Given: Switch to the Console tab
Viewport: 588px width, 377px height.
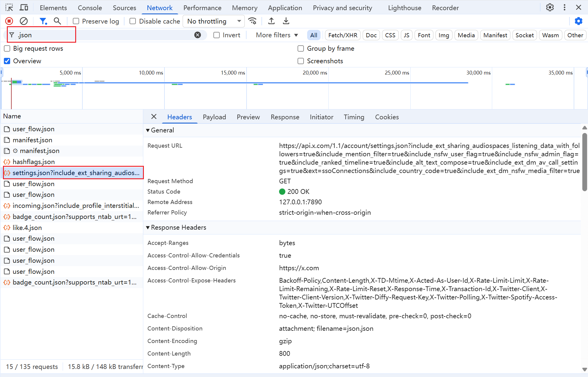Looking at the screenshot, I should [x=90, y=8].
